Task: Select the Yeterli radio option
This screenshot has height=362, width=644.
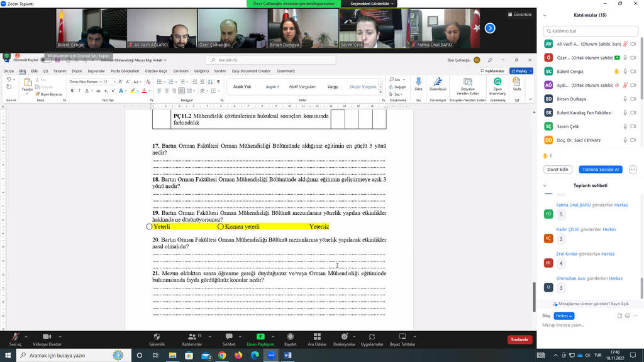Action: click(x=150, y=226)
